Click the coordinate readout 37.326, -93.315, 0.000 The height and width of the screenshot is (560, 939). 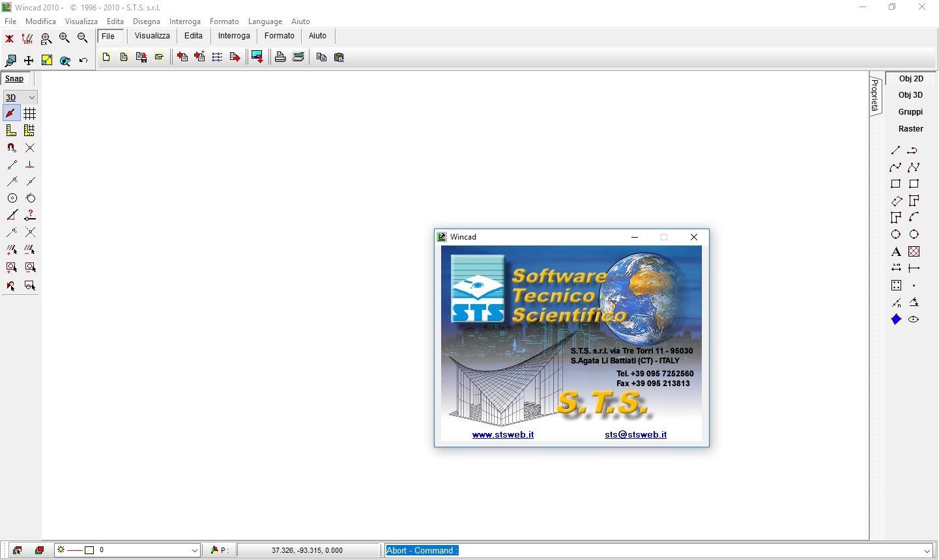[308, 550]
